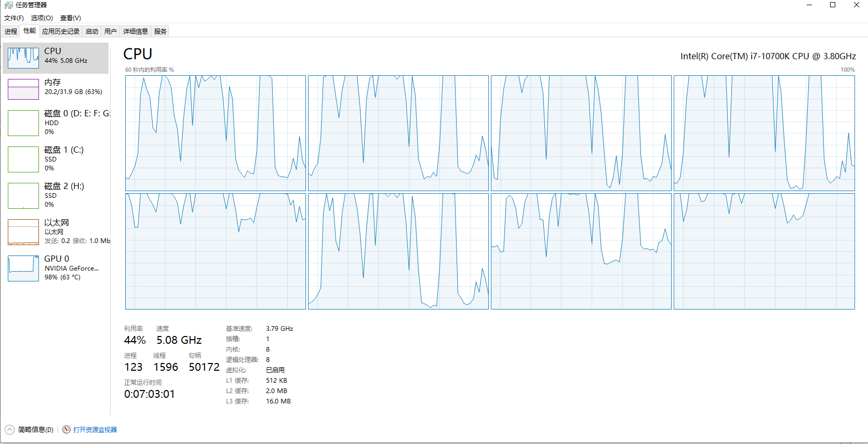Open the 文件(F) menu
This screenshot has height=444, width=868.
pos(14,18)
